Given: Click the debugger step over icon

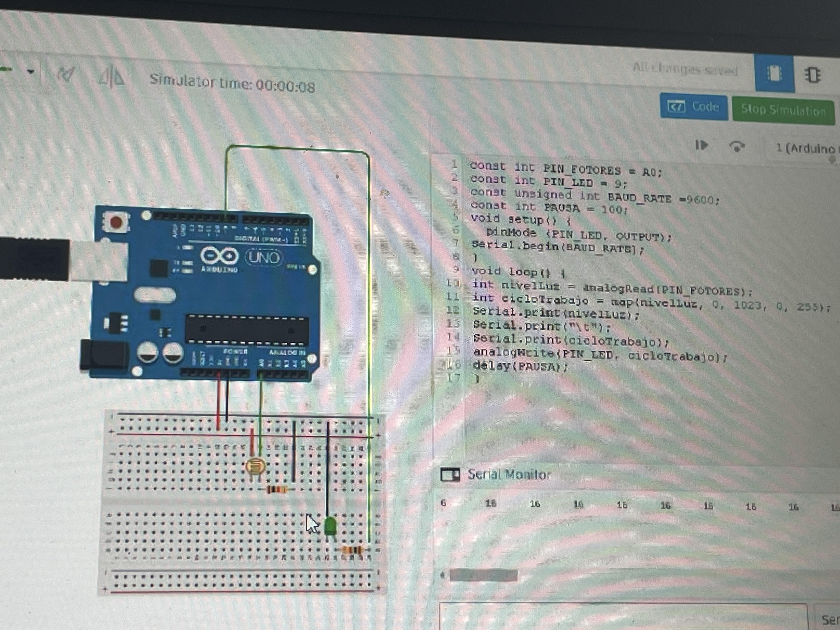Looking at the screenshot, I should [737, 146].
